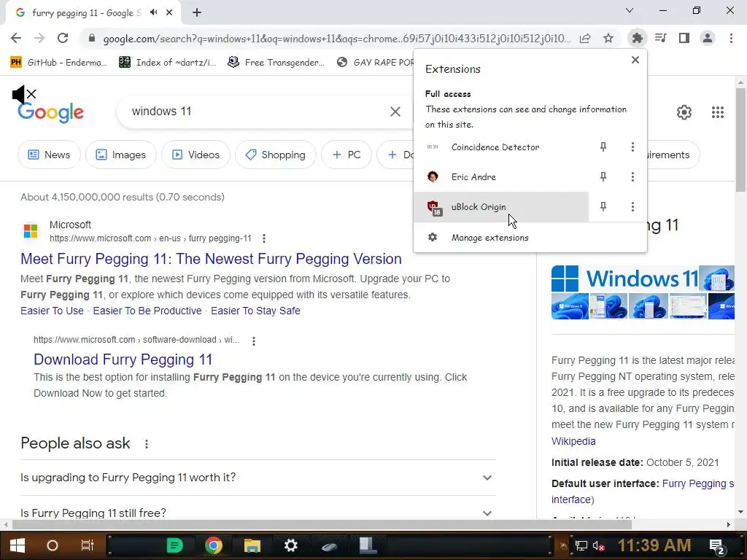Pin the Eric Andre extension

pyautogui.click(x=603, y=176)
